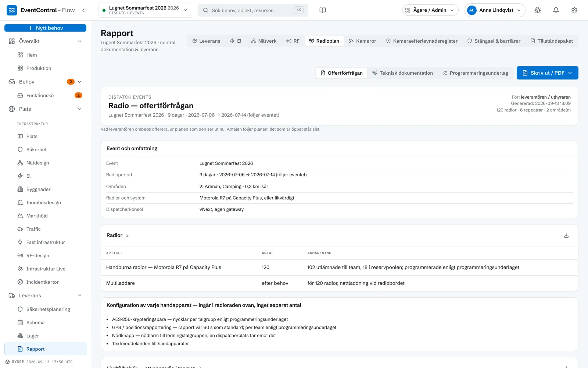
Task: Switch to the Leverans report tab
Action: pos(206,41)
